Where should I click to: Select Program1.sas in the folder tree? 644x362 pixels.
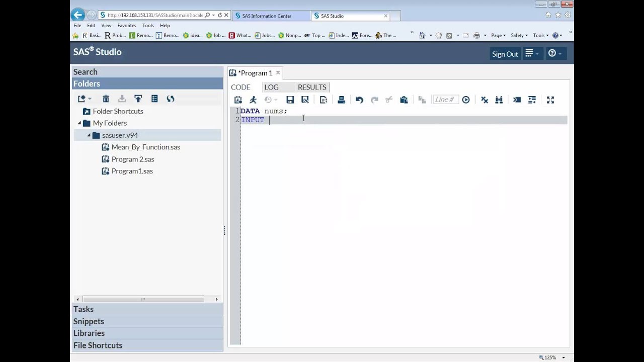coord(132,171)
